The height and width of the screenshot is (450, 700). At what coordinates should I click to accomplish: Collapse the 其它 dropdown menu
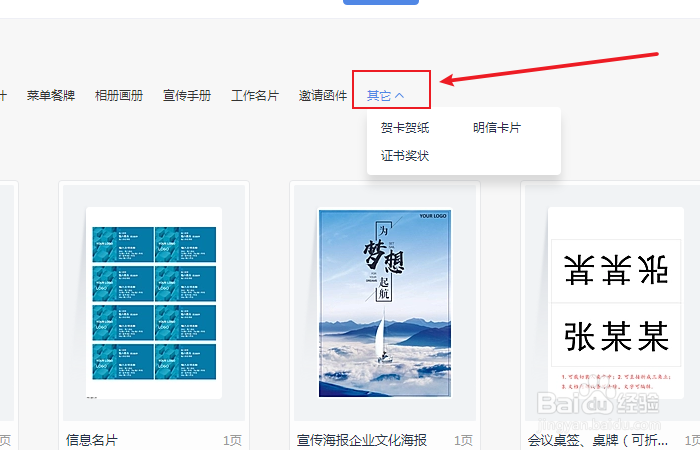(385, 96)
